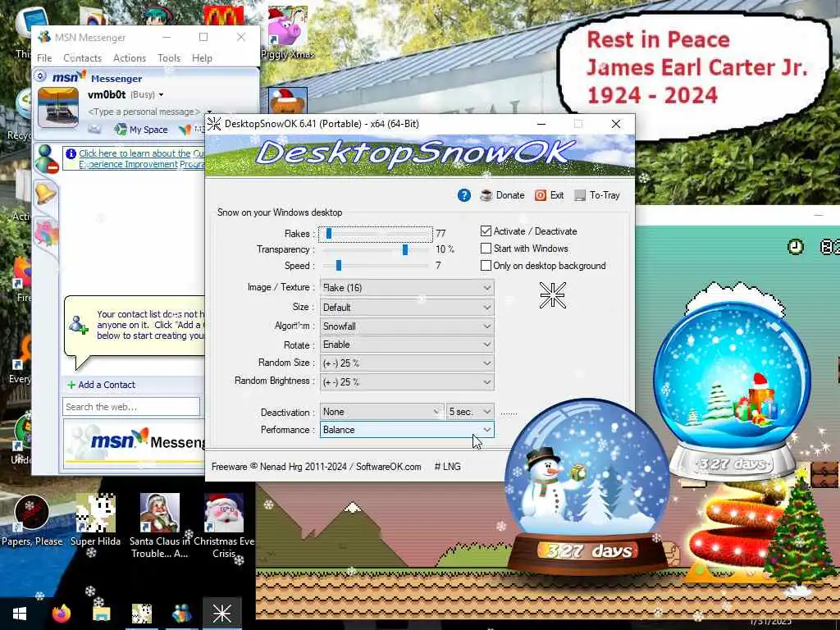The image size is (840, 630).
Task: Click the Super Hilda taskbar icon
Action: coord(142,614)
